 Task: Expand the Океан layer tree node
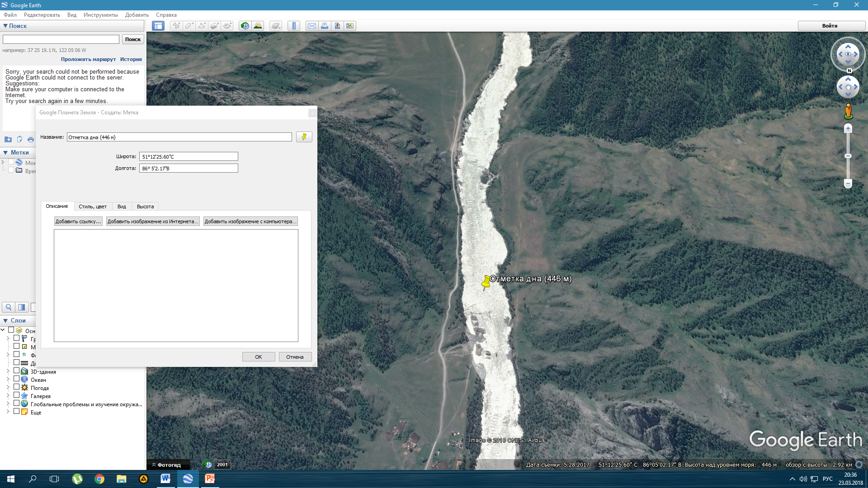tap(8, 379)
